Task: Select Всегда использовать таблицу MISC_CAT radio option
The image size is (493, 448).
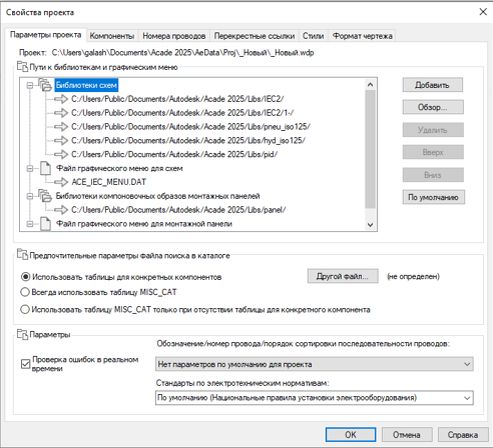Action: [x=25, y=292]
